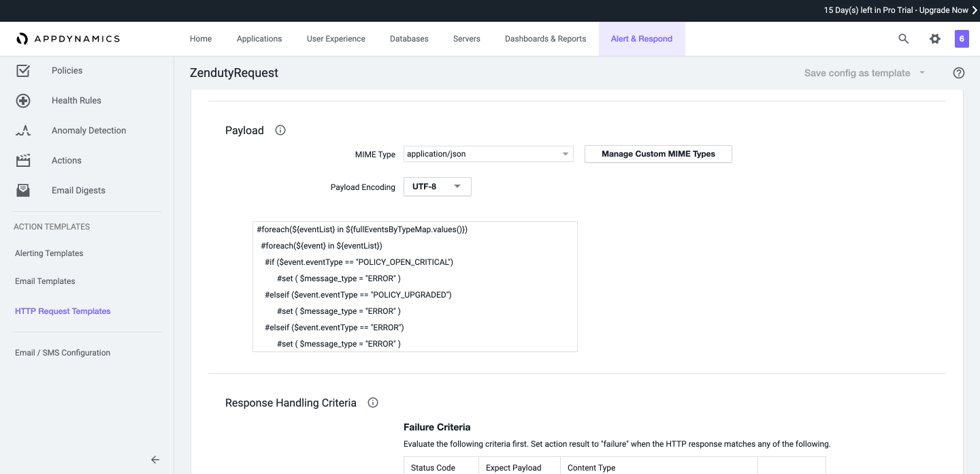Expand the Save config as template arrow
Image resolution: width=980 pixels, height=474 pixels.
922,73
